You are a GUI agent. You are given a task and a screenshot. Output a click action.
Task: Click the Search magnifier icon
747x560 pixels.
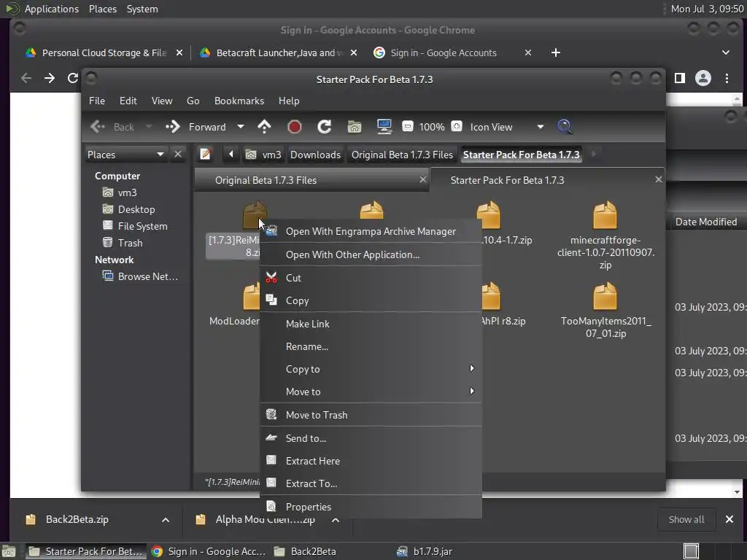564,126
